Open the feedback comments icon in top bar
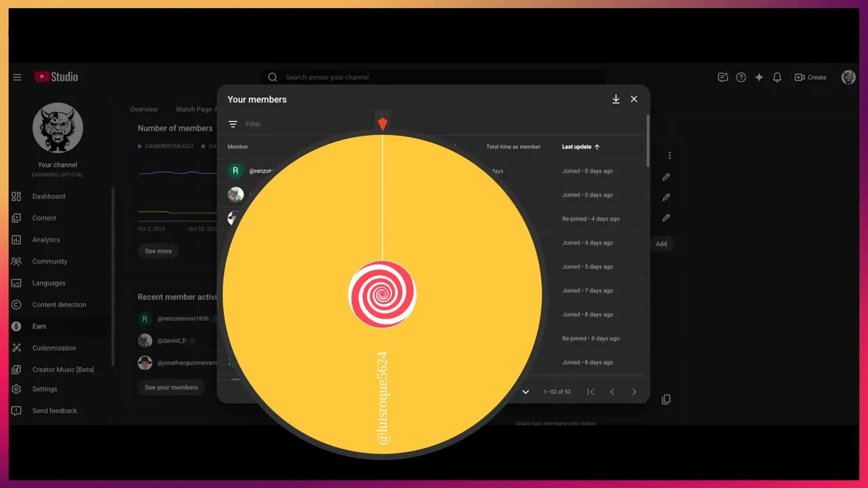Screen dimensions: 868x488 click(723, 77)
